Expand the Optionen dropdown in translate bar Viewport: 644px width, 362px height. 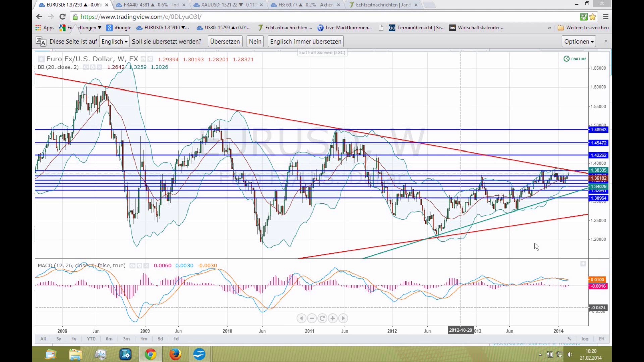(x=579, y=42)
